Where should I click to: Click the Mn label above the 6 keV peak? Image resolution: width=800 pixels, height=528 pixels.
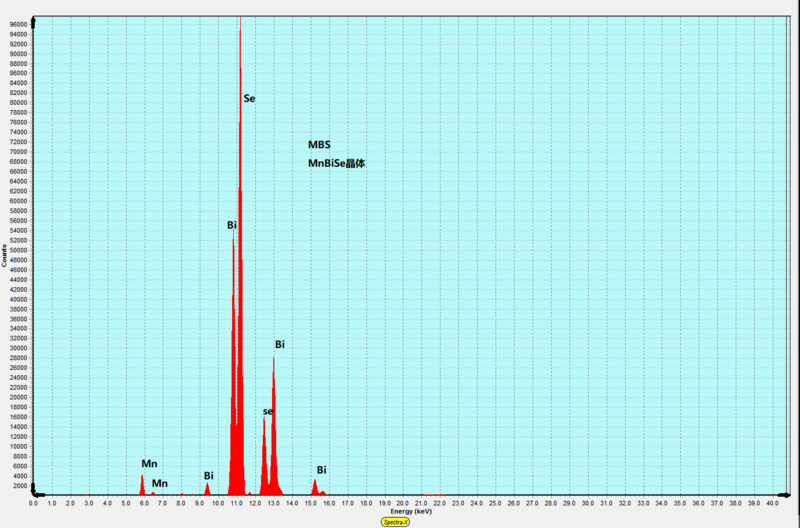click(x=149, y=464)
